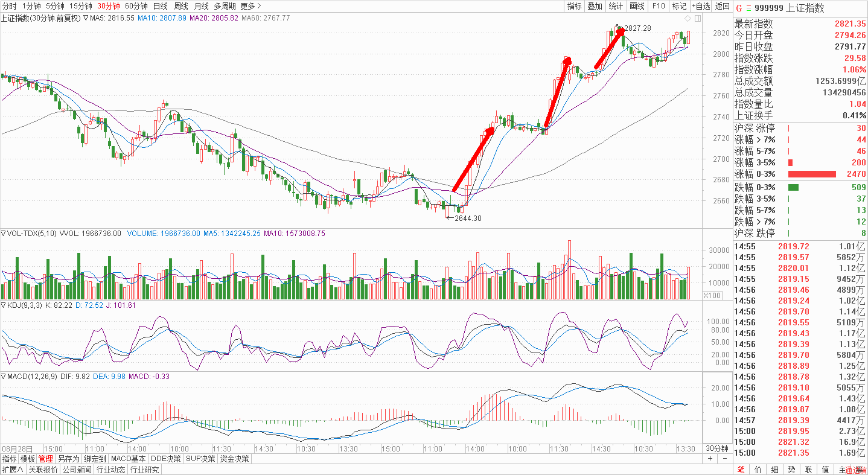Switch to 分时 intraday view
868x475 pixels.
click(x=10, y=6)
